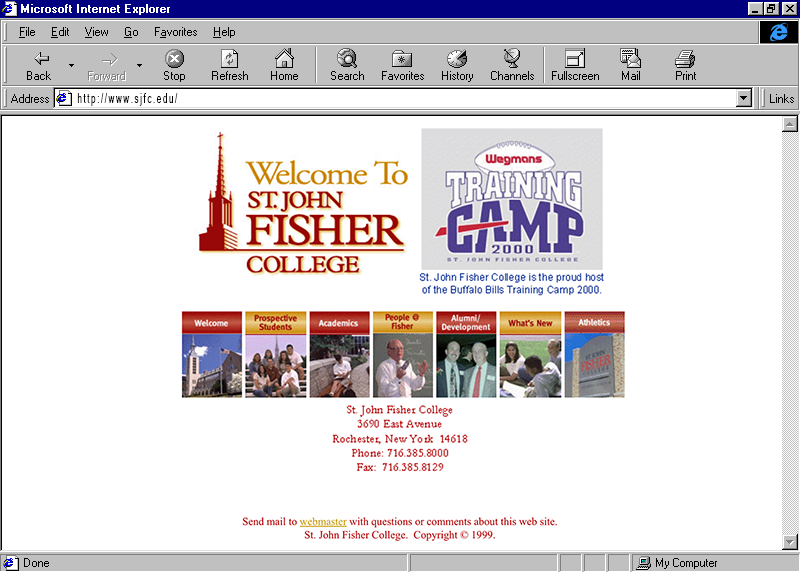
Task: Open the Buffalo Bills Training Camp text link
Action: click(511, 283)
